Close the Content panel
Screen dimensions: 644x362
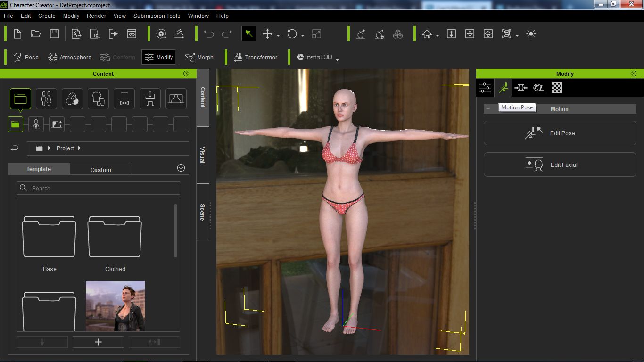coord(186,74)
